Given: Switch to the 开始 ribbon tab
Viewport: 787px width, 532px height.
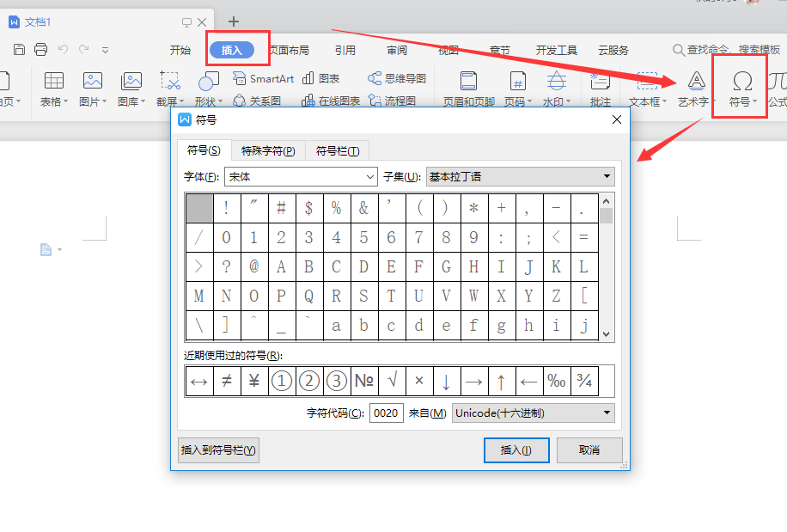Looking at the screenshot, I should point(180,50).
